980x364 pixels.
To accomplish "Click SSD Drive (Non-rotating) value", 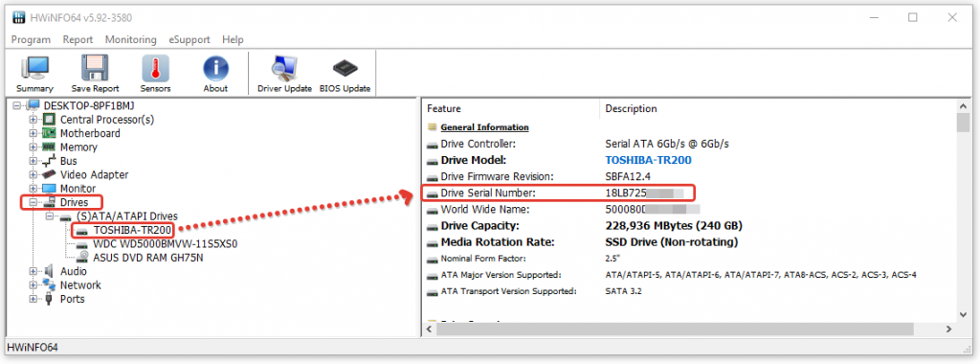I will point(672,241).
